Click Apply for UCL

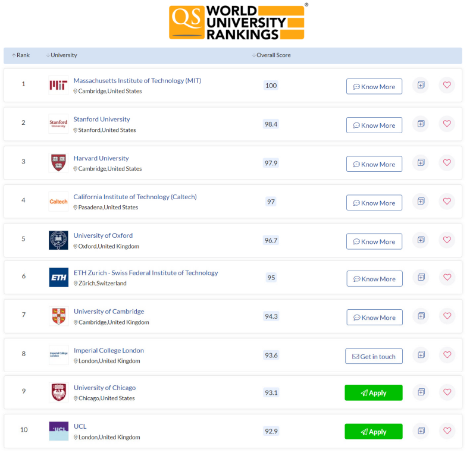[373, 431]
